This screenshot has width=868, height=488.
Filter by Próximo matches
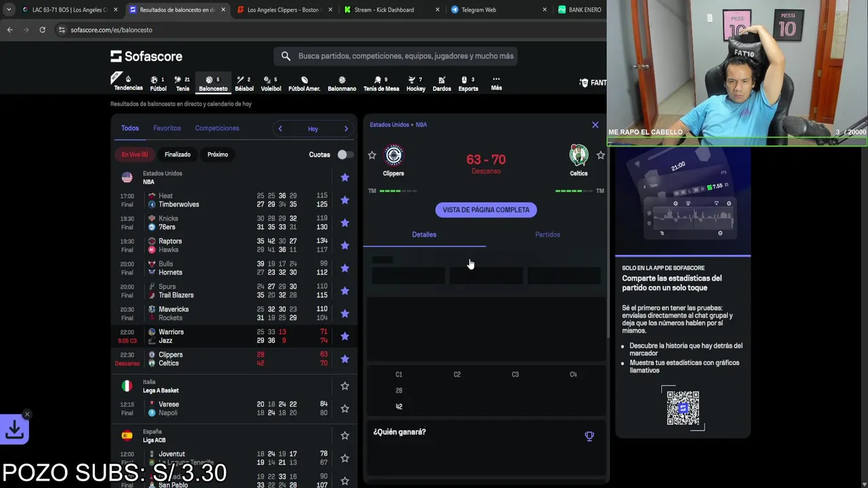(x=218, y=155)
